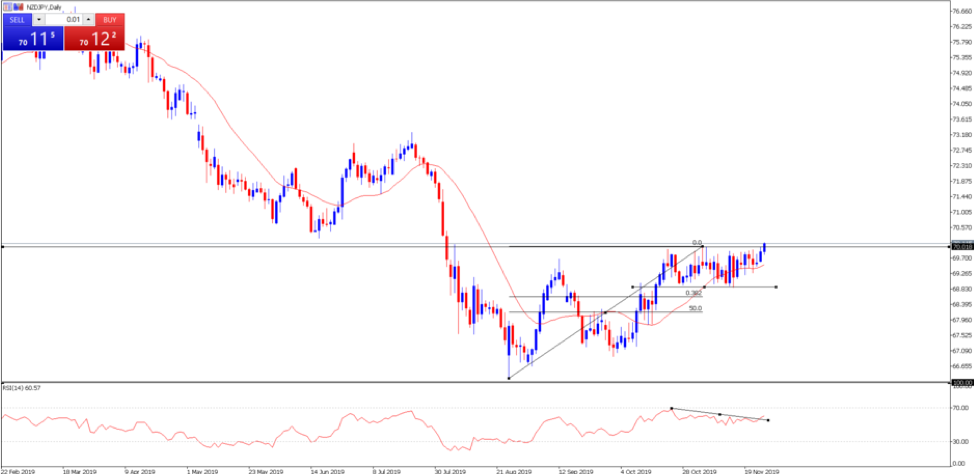Select the RSI divergence trendline's left anchor point
This screenshot has height=474, width=974.
tap(671, 408)
